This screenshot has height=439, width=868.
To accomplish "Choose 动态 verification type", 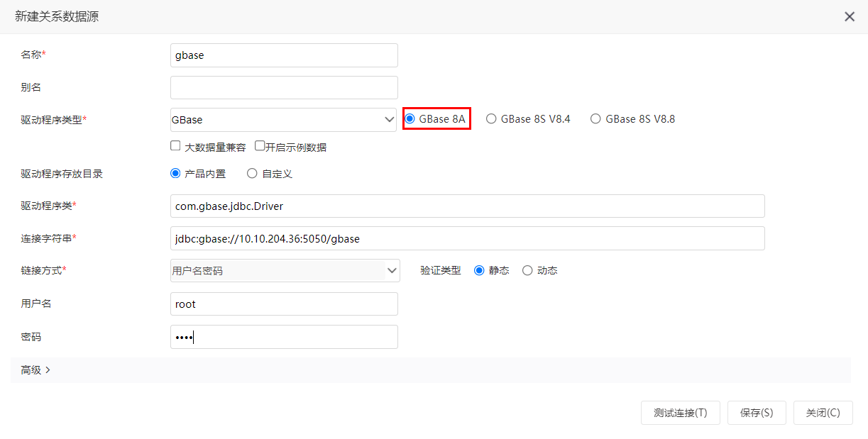I will tap(527, 270).
